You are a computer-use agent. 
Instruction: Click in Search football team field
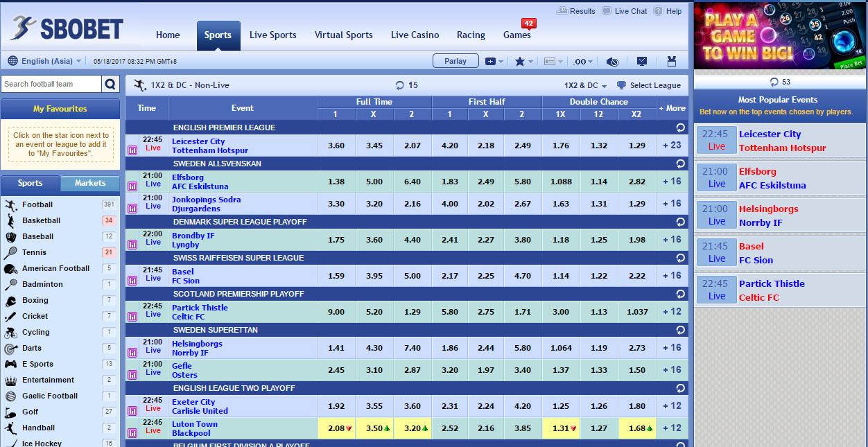click(x=51, y=84)
